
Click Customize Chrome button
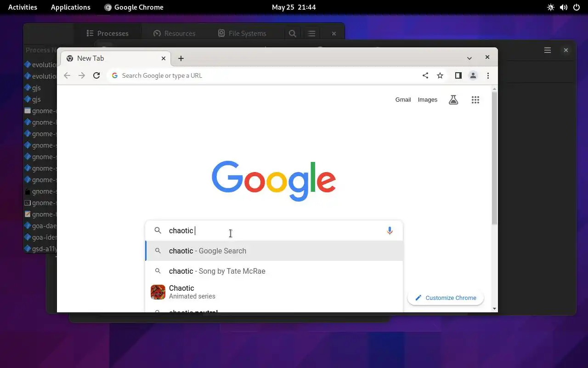click(446, 298)
